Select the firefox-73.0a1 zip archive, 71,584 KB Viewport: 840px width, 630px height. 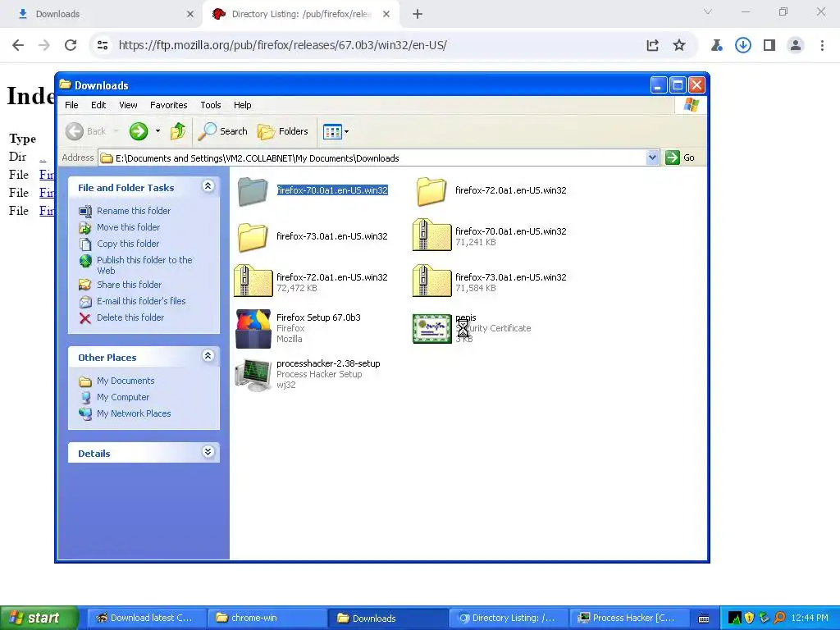pyautogui.click(x=431, y=281)
